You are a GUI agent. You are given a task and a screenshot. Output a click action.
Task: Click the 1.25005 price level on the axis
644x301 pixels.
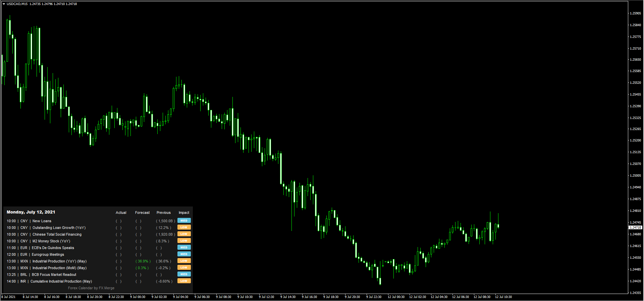click(x=636, y=176)
